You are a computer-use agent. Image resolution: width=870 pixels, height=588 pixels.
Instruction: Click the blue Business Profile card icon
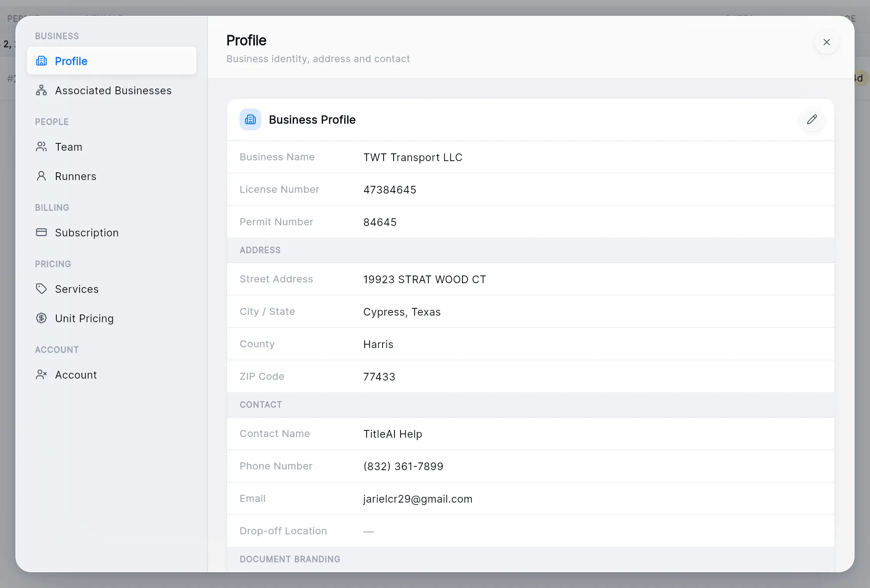(x=250, y=119)
